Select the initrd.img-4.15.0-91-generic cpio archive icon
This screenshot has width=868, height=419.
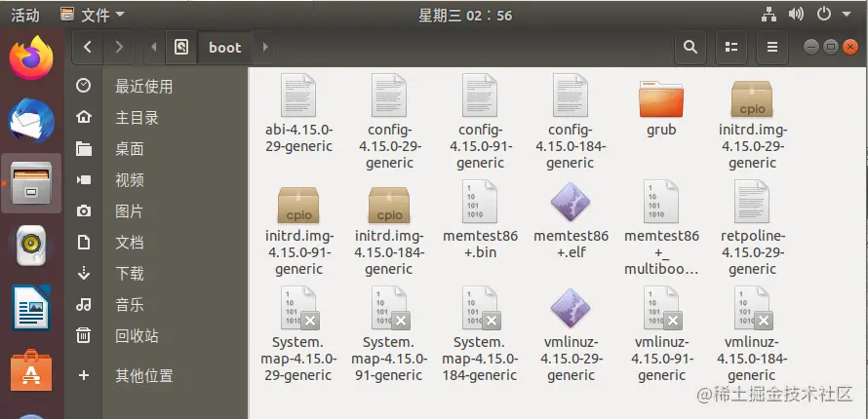[298, 205]
